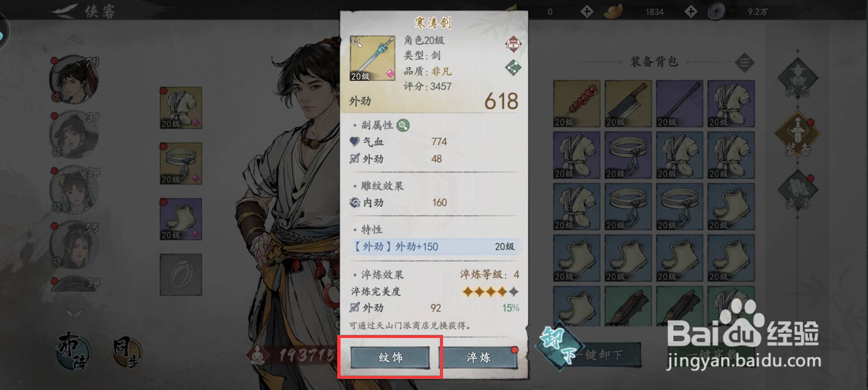Tap the empty ring equipment slot
Viewport: 868px width, 390px height.
click(x=181, y=275)
